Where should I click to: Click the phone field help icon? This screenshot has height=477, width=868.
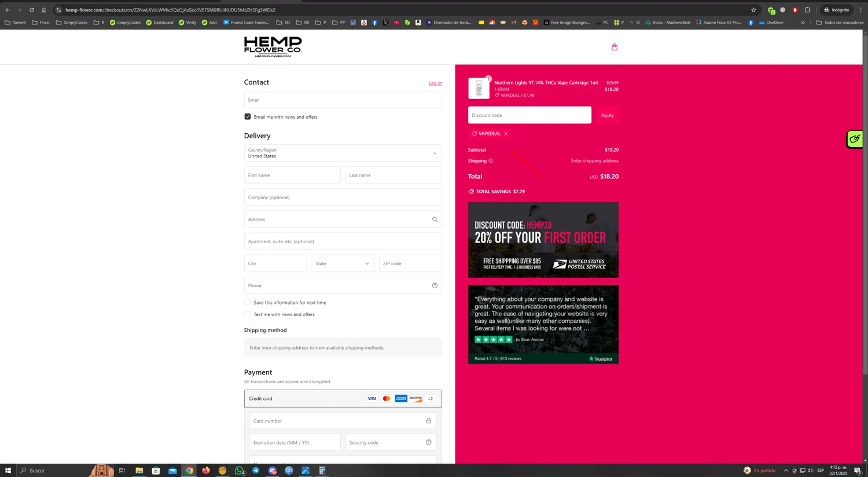pos(435,285)
